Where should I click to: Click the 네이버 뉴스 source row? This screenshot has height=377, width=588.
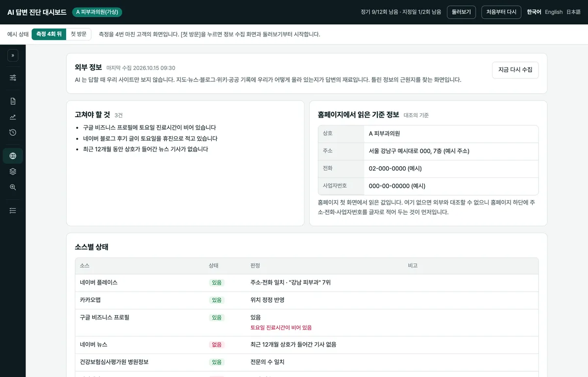point(307,345)
